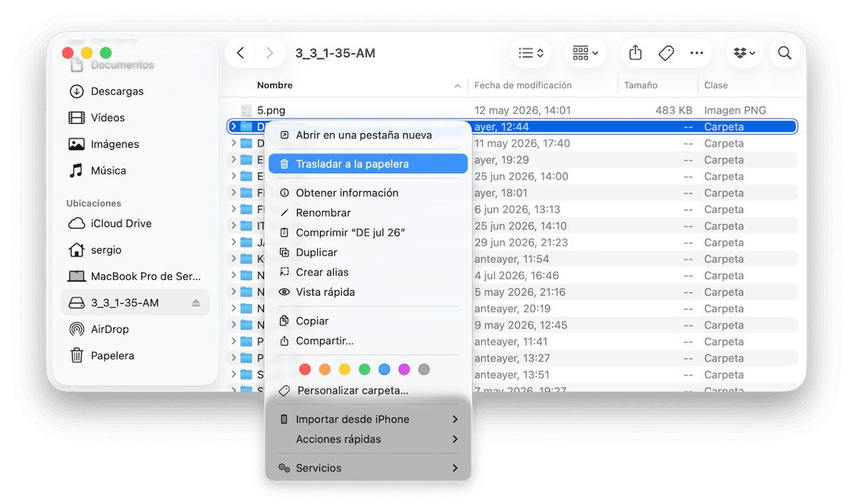
Task: Sort by Fecha de modificación column
Action: point(523,86)
